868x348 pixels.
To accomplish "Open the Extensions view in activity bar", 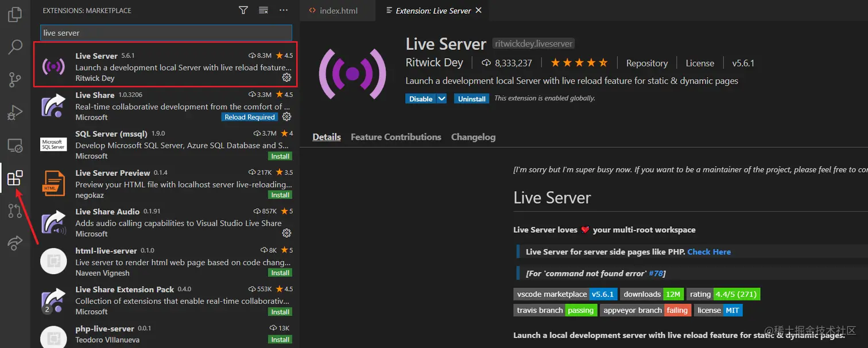I will (15, 178).
